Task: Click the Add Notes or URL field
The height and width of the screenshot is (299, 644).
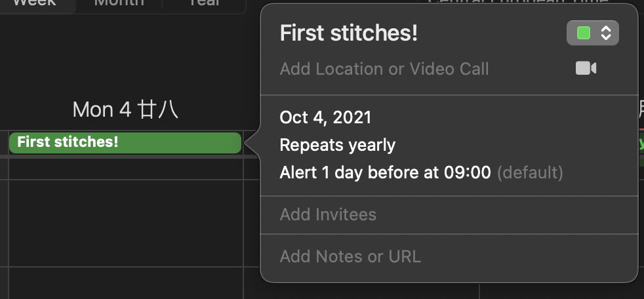Action: click(350, 256)
